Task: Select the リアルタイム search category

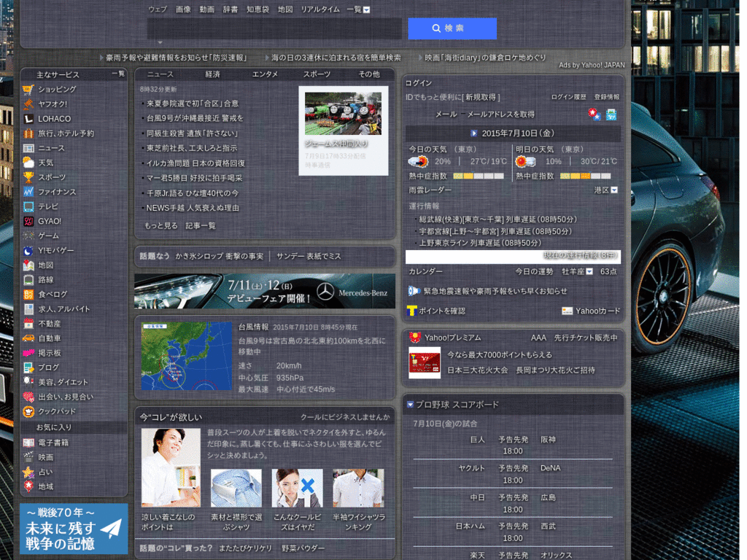Action: pyautogui.click(x=320, y=9)
